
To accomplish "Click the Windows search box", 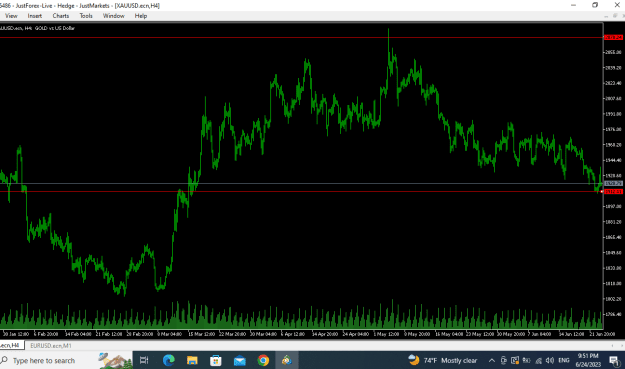I will pos(66,360).
